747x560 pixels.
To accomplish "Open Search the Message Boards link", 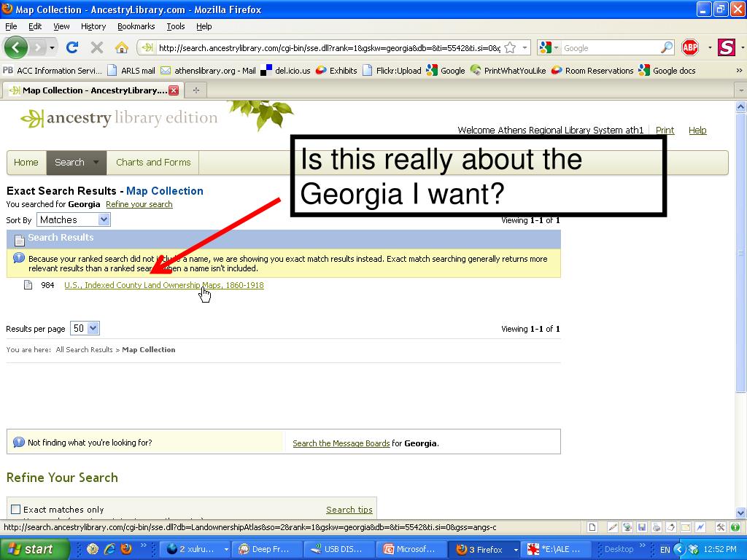I will point(341,443).
